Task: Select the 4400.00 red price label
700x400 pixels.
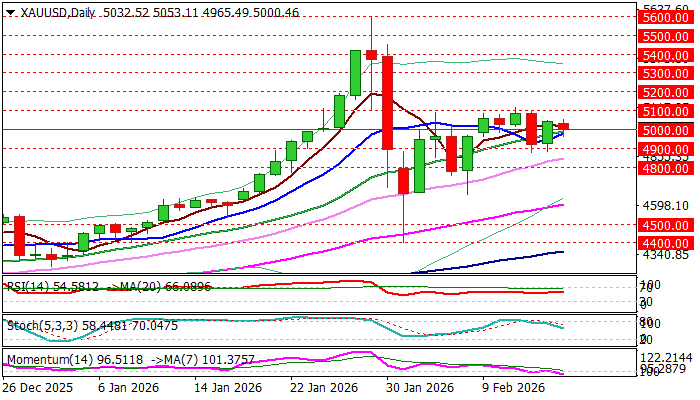Action: pos(668,243)
